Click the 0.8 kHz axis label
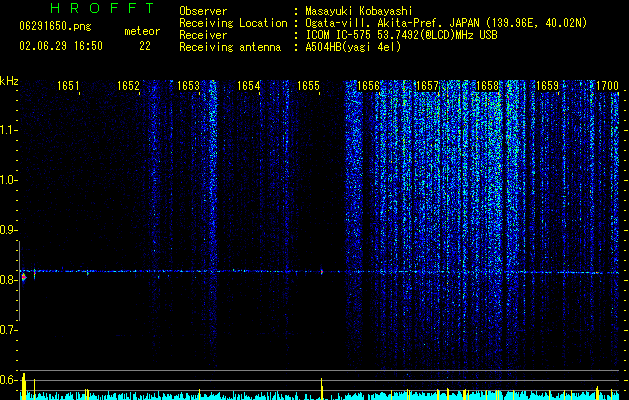Image resolution: width=629 pixels, height=400 pixels. pos(8,280)
